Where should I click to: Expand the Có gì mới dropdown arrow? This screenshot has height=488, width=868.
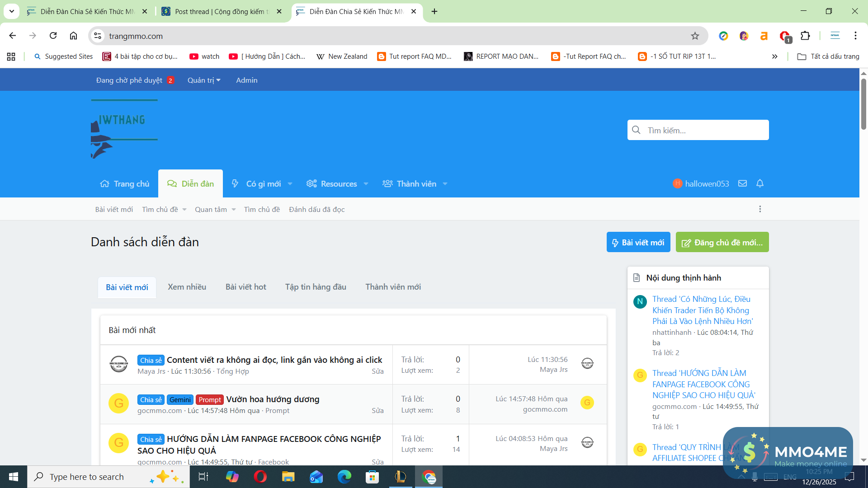click(290, 184)
